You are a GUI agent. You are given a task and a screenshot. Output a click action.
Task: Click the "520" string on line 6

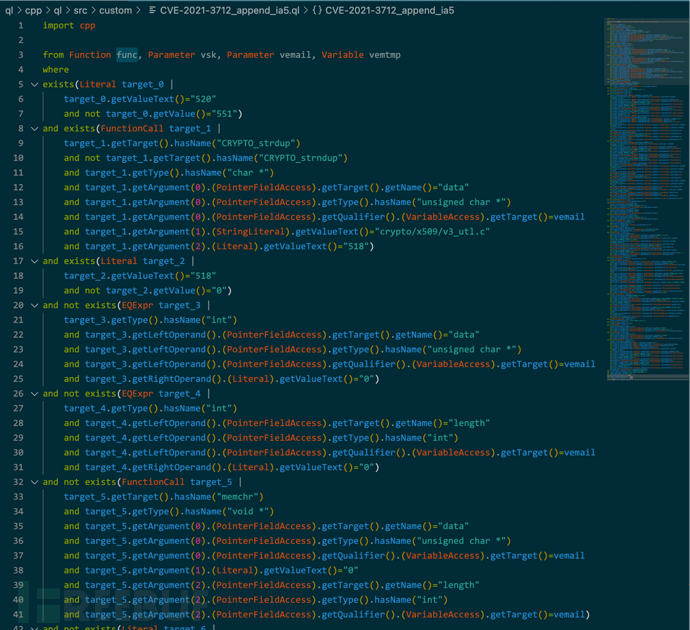coord(203,99)
